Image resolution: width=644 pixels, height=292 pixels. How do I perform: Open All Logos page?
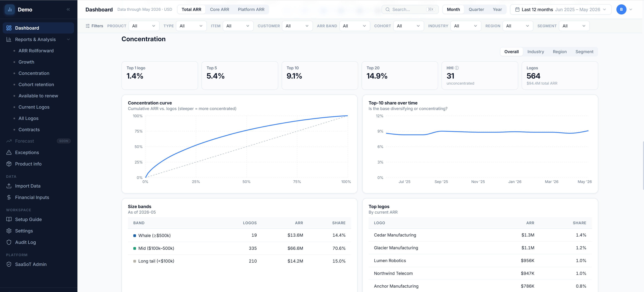[28, 118]
